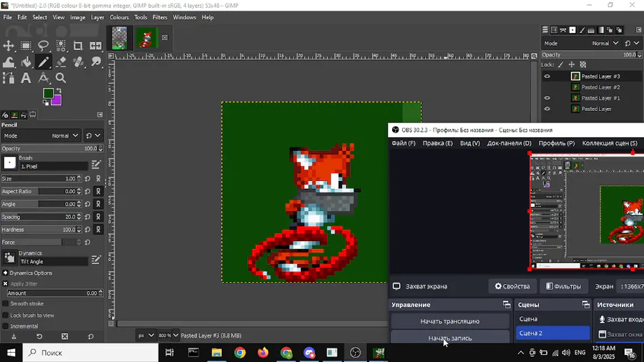Select the Zoom magnifier tool
644x362 pixels.
click(61, 78)
